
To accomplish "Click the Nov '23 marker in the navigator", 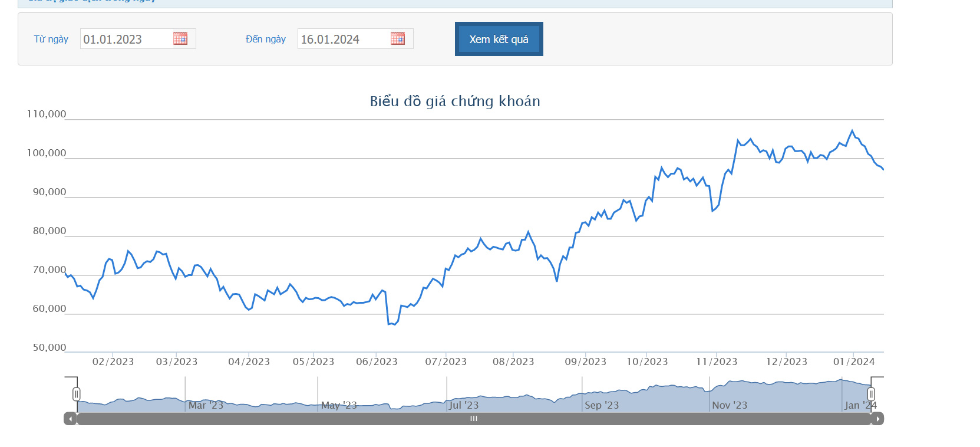I will pos(729,405).
